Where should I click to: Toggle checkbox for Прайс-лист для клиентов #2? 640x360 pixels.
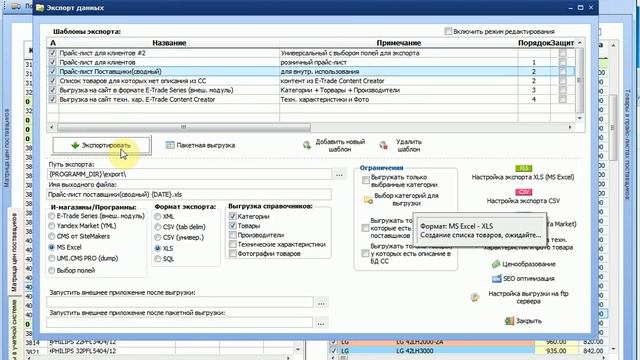[52, 53]
